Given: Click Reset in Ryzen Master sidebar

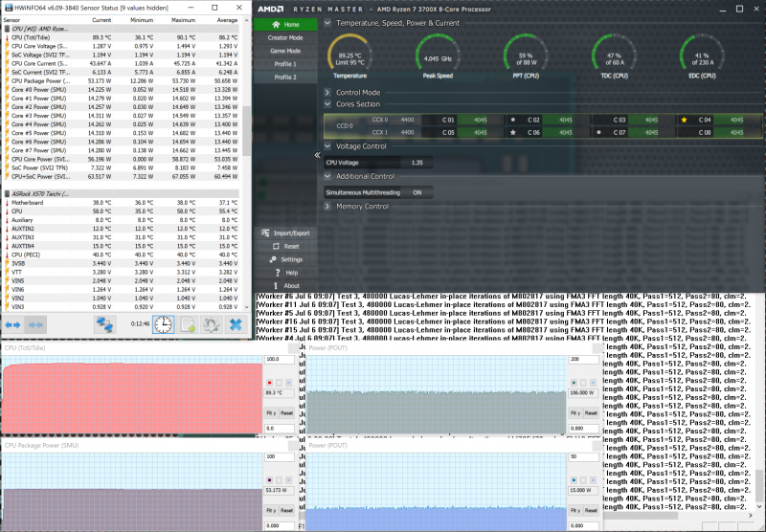Looking at the screenshot, I should point(285,247).
